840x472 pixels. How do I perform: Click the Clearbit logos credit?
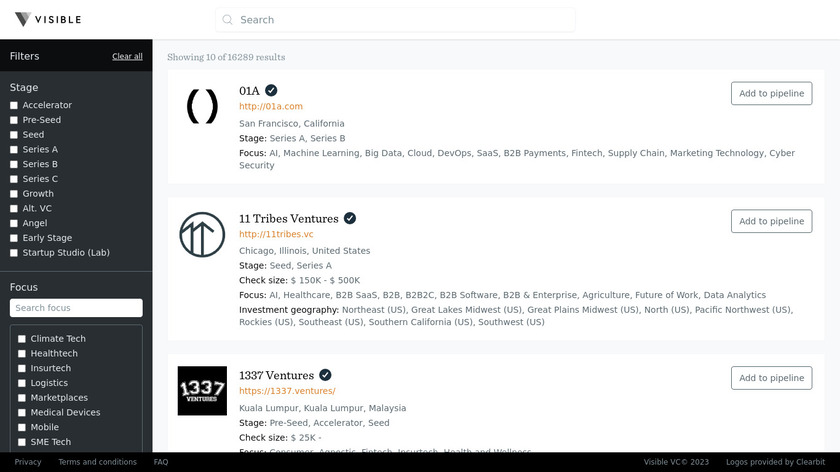tap(775, 462)
